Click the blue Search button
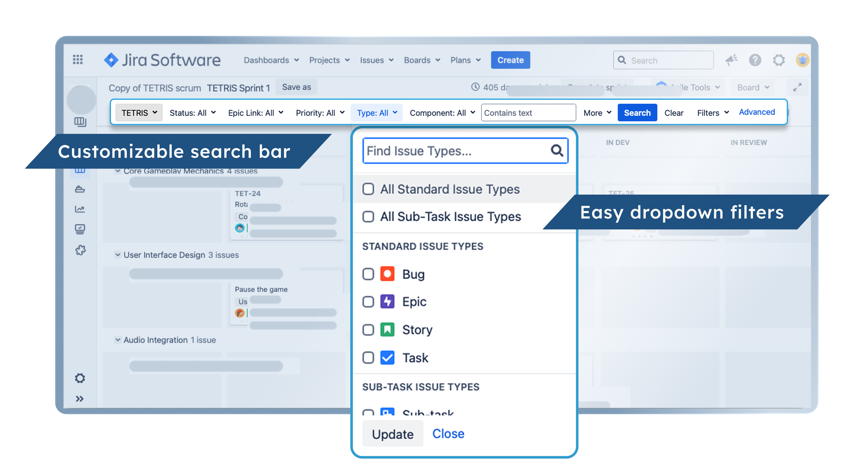868x471 pixels. pyautogui.click(x=637, y=112)
